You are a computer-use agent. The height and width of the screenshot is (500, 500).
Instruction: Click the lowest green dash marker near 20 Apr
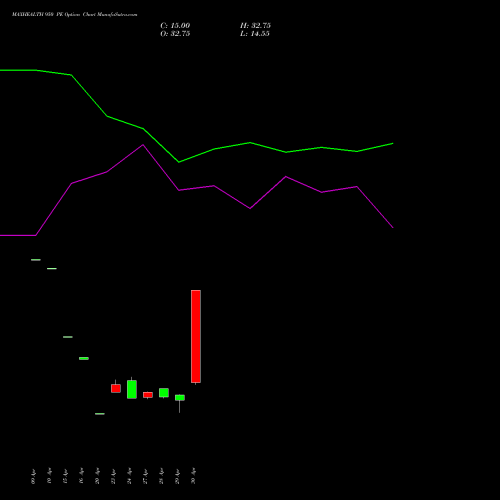tap(100, 414)
